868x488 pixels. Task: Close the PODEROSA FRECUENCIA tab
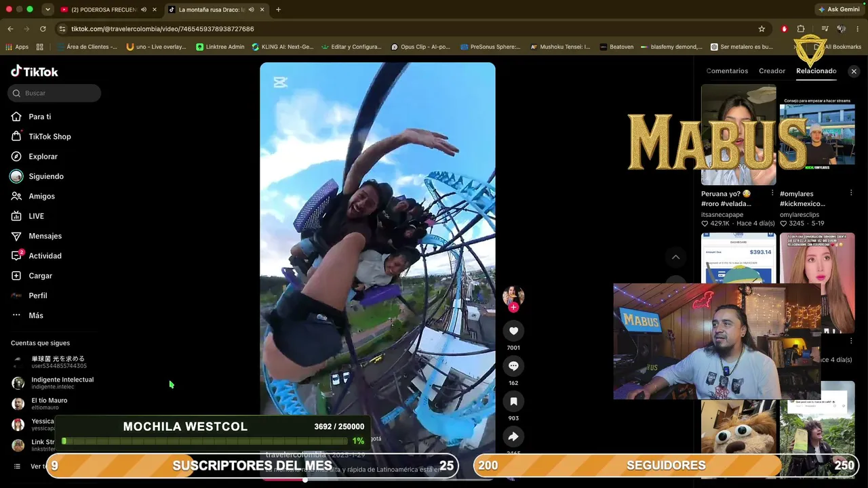pos(155,9)
